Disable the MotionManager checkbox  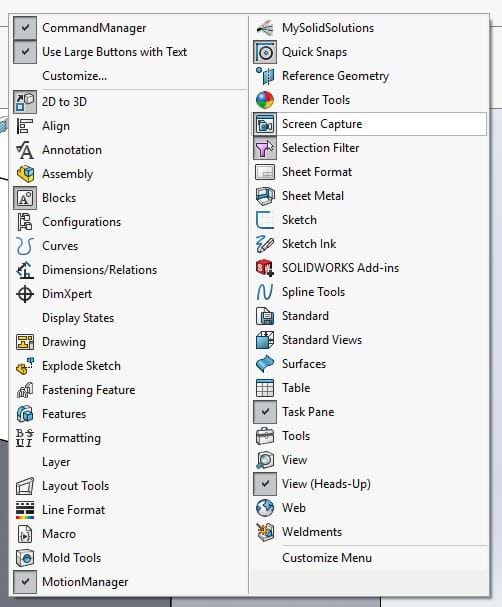(x=25, y=582)
